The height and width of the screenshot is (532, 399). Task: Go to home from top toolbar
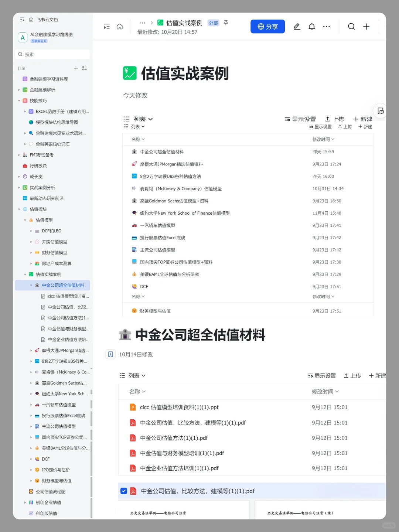(120, 27)
